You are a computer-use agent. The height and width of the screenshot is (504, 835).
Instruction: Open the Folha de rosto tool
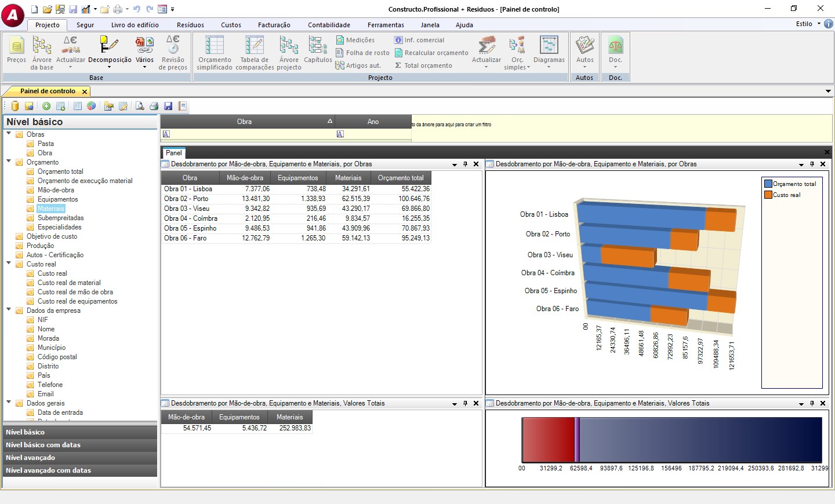(x=362, y=53)
